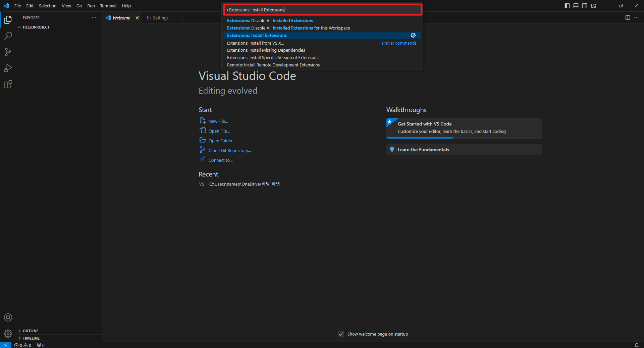This screenshot has width=644, height=348.
Task: Open the Help menu
Action: click(x=126, y=6)
